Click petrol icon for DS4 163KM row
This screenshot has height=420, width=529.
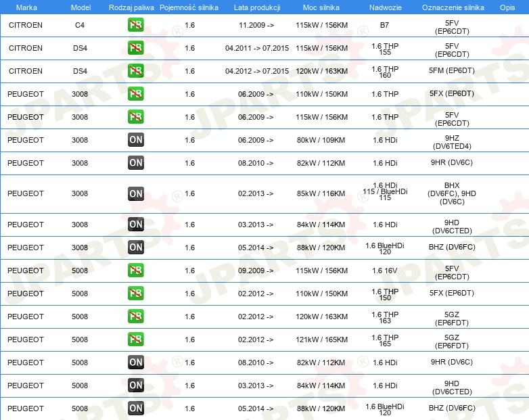pos(135,71)
